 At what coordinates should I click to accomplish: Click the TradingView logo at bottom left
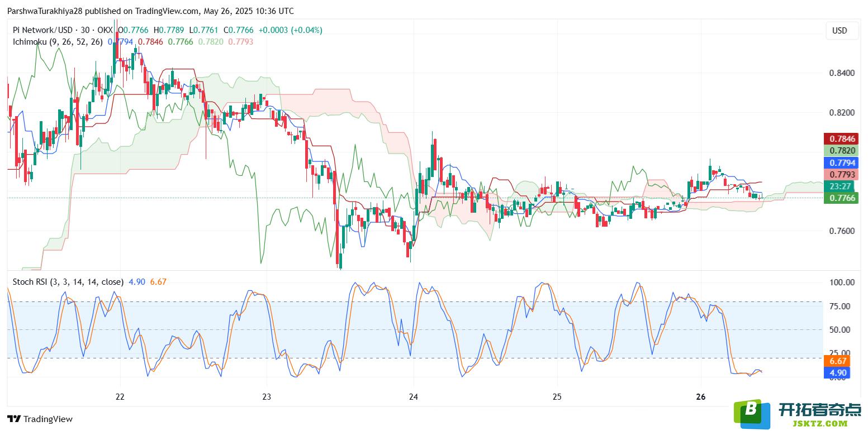[x=40, y=419]
